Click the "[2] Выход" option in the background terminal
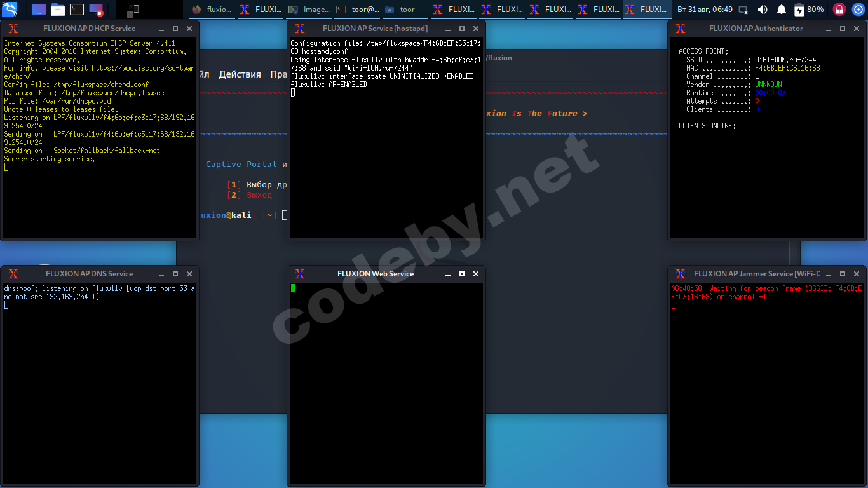Image resolution: width=868 pixels, height=488 pixels. coord(250,195)
